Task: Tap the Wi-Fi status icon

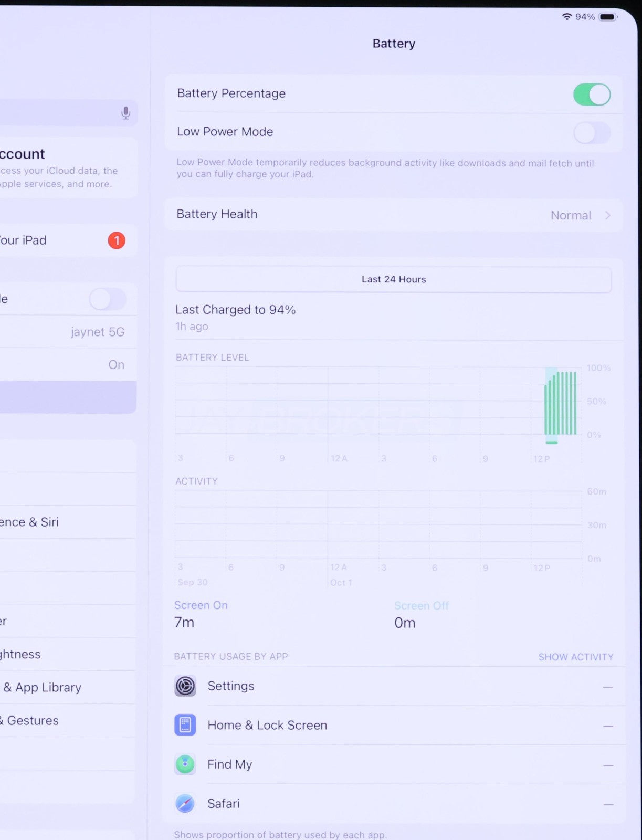Action: (566, 17)
